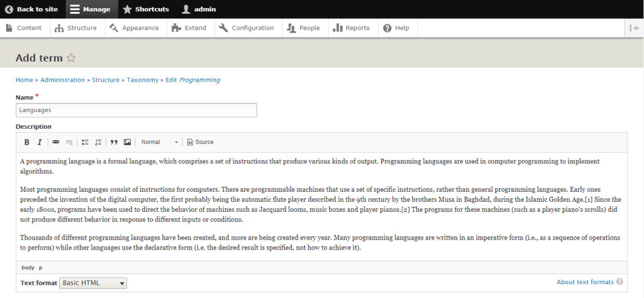Open the About text formats link

pos(585,282)
